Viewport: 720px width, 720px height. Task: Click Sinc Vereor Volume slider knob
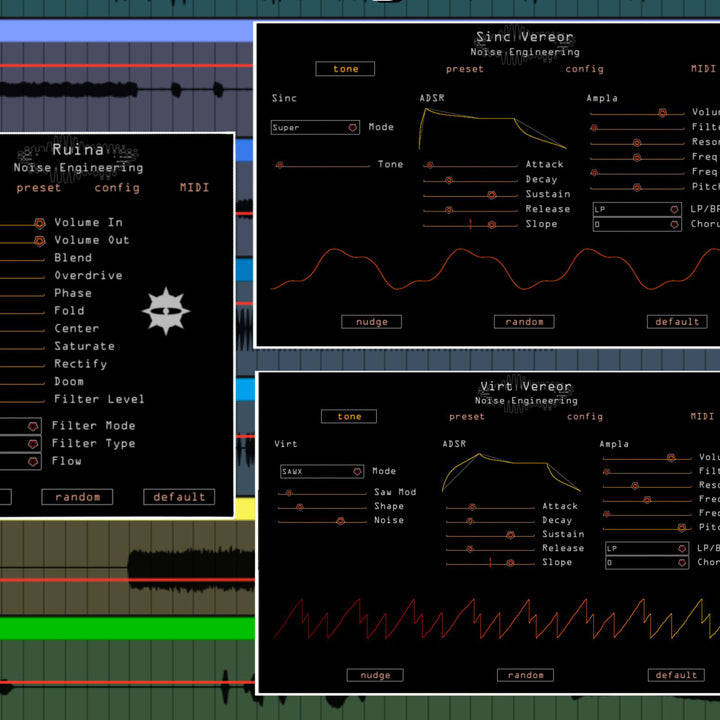(x=662, y=112)
